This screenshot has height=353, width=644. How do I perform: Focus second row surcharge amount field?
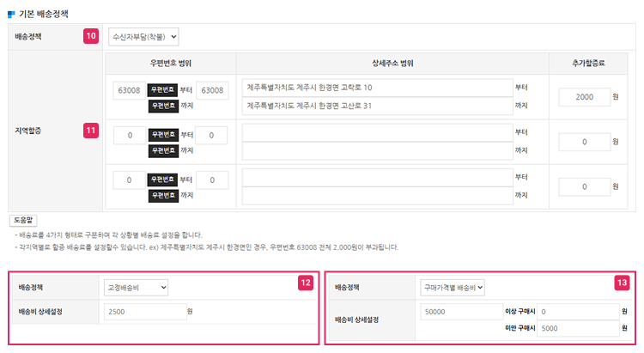click(x=585, y=142)
